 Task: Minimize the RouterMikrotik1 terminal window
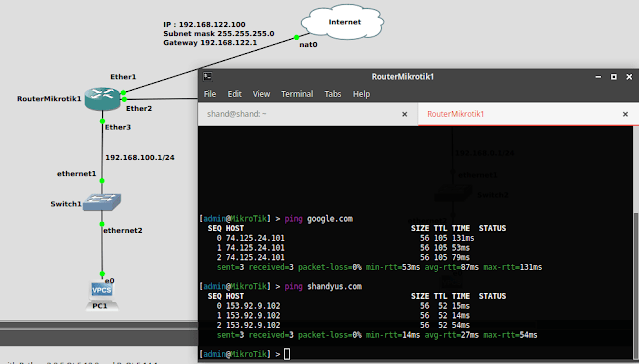(598, 77)
